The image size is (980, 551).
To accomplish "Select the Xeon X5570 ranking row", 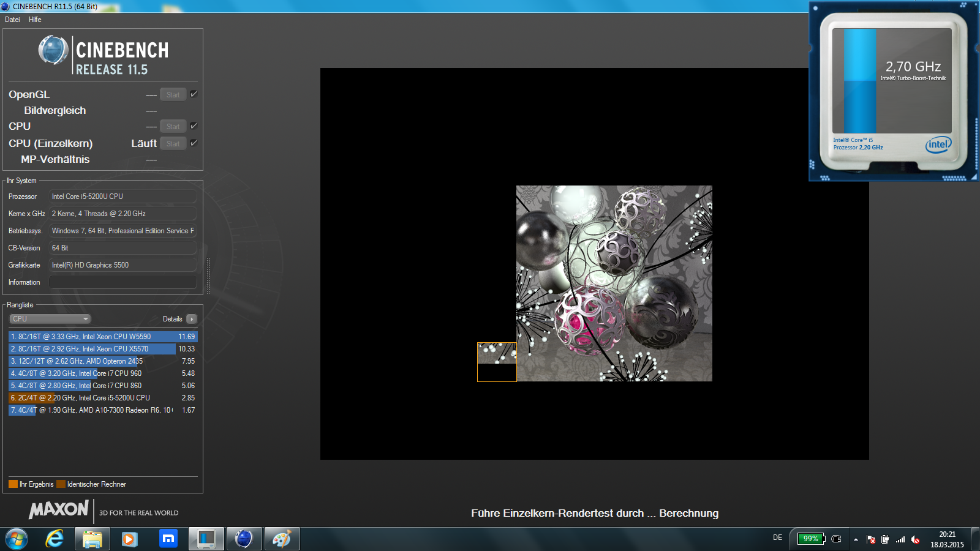I will point(103,349).
